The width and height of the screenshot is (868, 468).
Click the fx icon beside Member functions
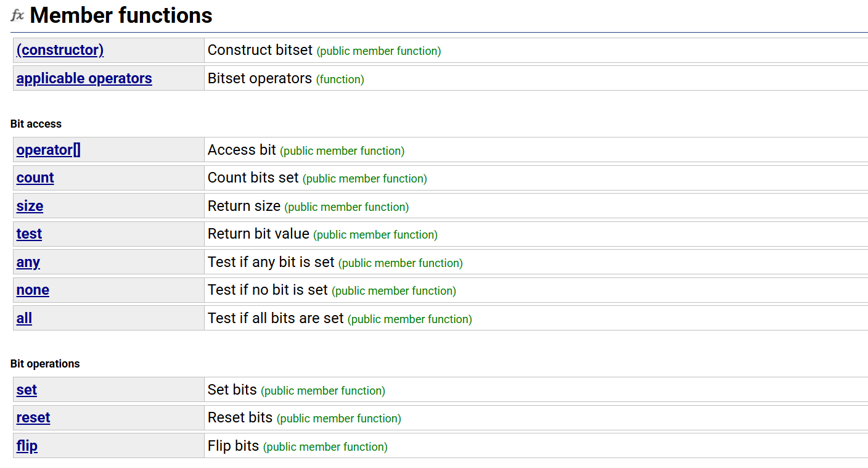pyautogui.click(x=17, y=15)
